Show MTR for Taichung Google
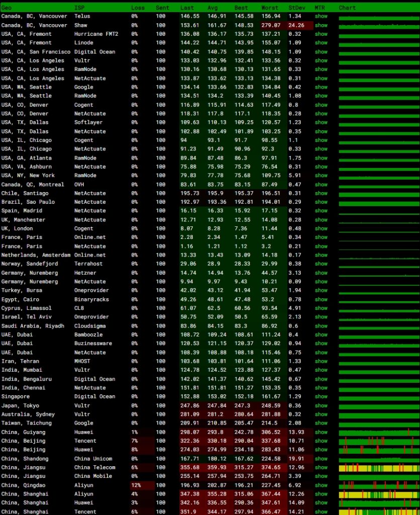Viewport: 420px width, 515px height. pos(321,423)
